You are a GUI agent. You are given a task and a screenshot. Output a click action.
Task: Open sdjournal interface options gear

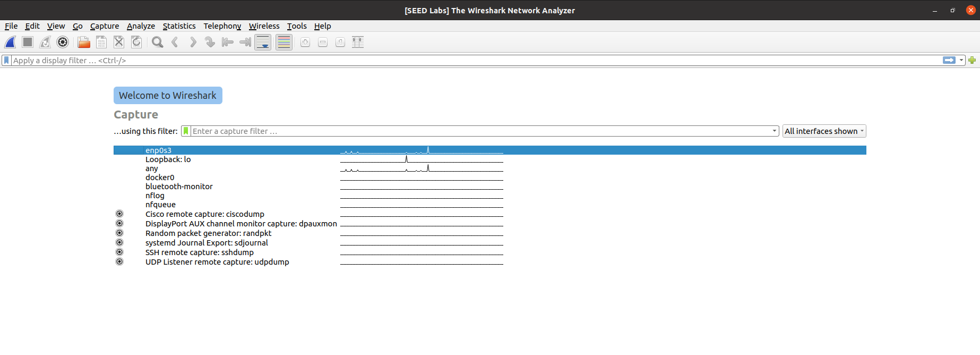[119, 242]
